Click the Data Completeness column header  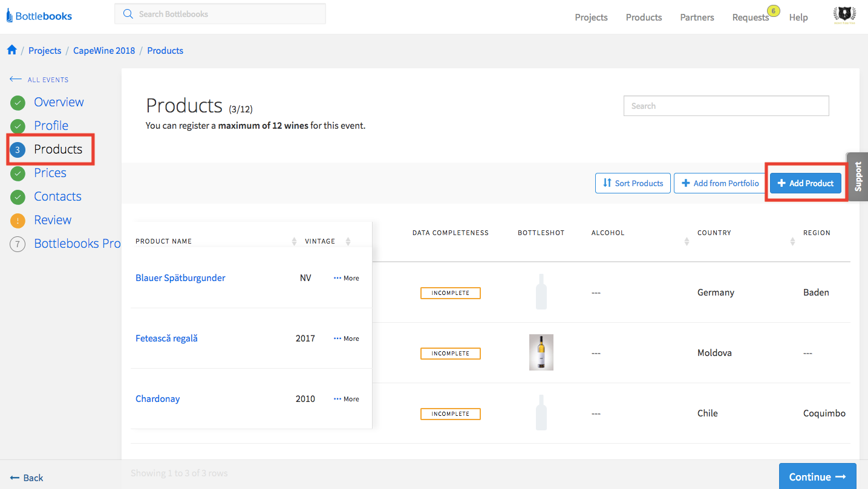pos(451,233)
